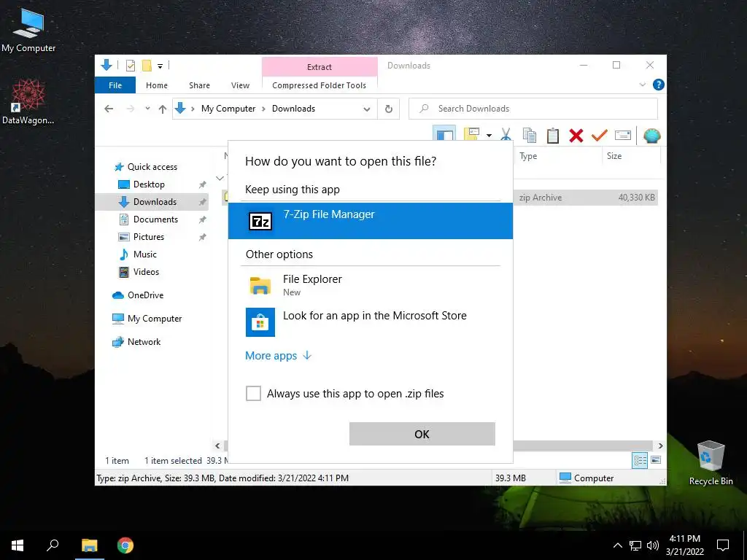Click the red X Delete icon
747x560 pixels.
[x=576, y=136]
